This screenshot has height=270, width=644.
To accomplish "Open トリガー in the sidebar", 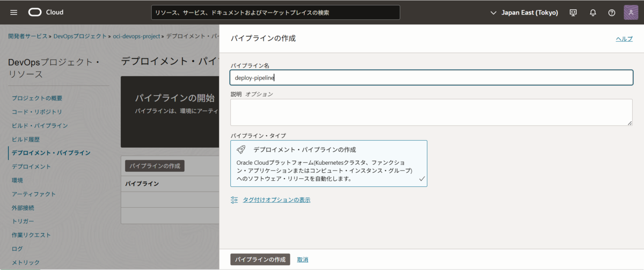I will (23, 221).
